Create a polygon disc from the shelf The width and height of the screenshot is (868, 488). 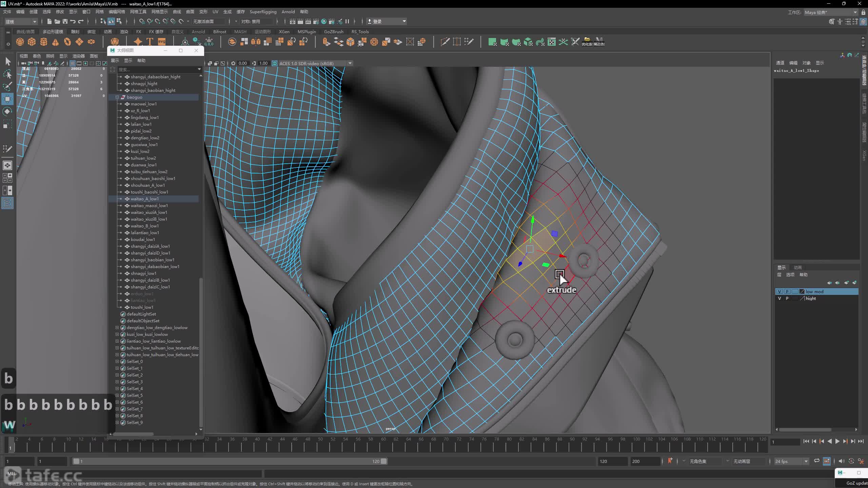click(x=91, y=42)
